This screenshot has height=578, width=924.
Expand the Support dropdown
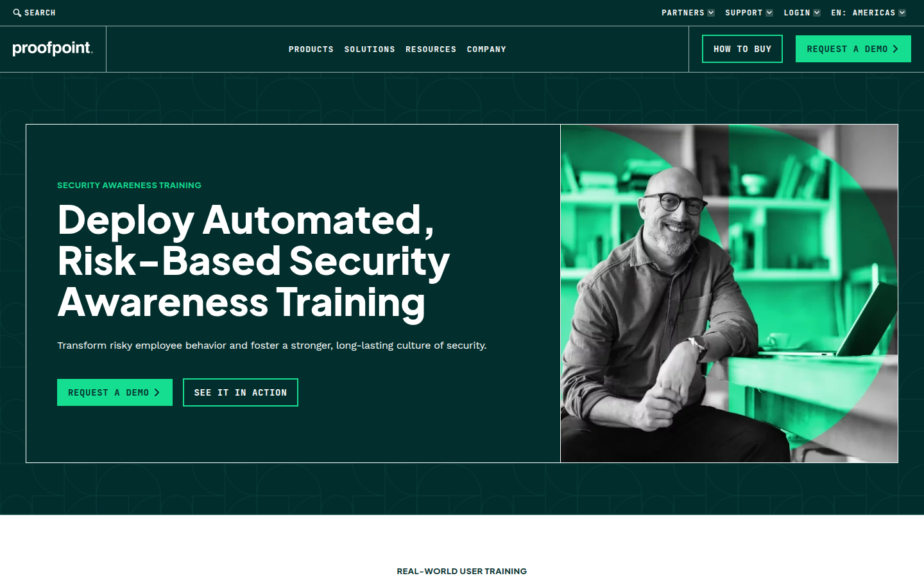tap(749, 13)
